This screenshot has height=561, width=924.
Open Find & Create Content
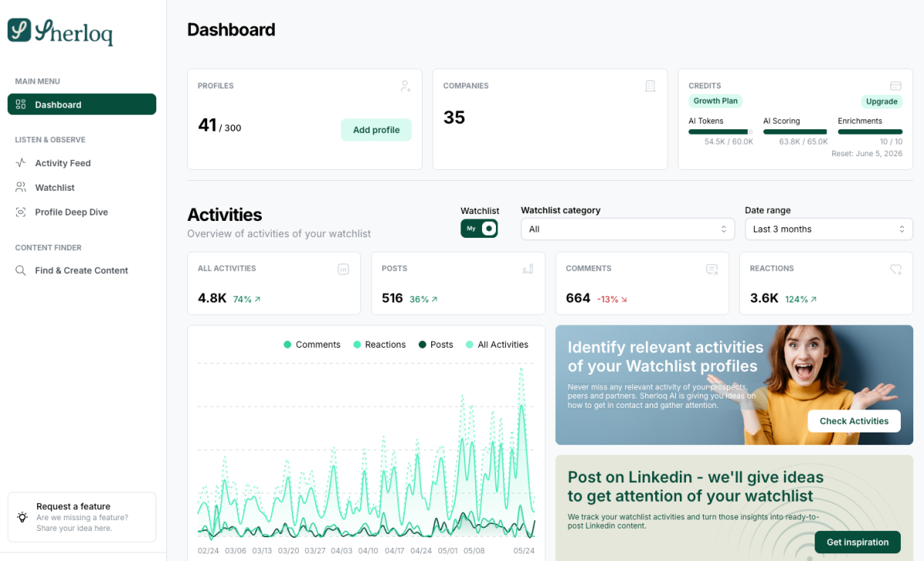tap(82, 271)
